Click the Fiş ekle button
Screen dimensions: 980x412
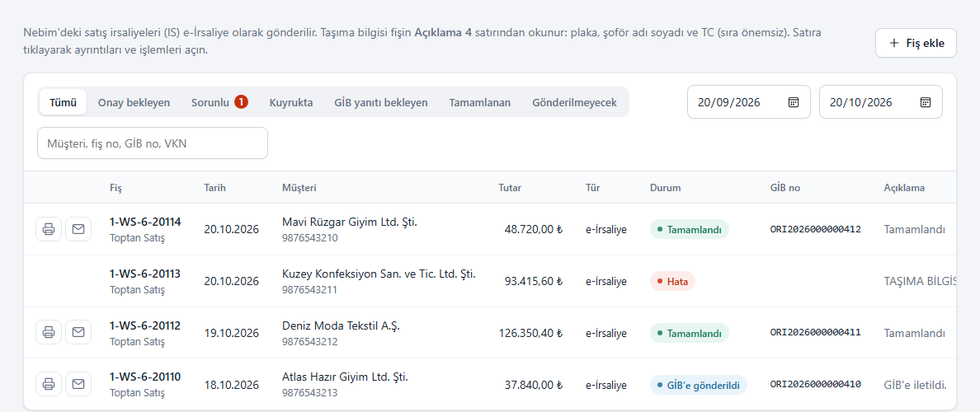coord(916,43)
